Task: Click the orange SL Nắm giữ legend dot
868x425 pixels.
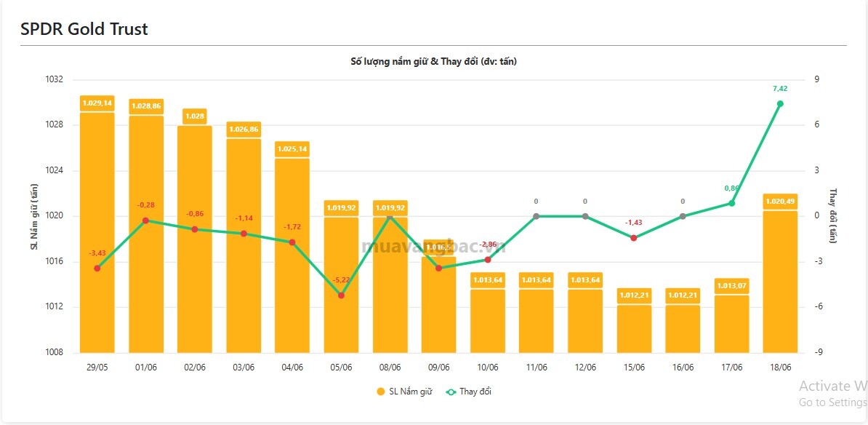Action: [x=380, y=392]
